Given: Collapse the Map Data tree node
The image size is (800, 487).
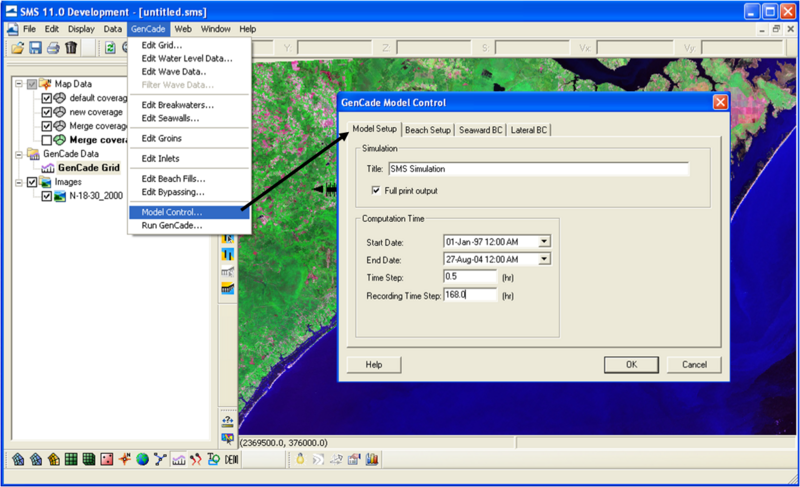Looking at the screenshot, I should click(19, 84).
